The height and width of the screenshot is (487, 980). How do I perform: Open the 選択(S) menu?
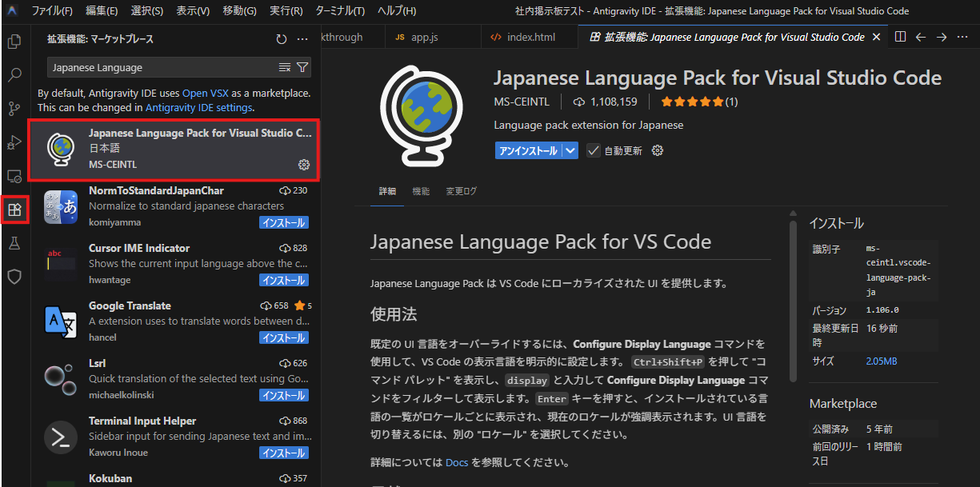[147, 11]
